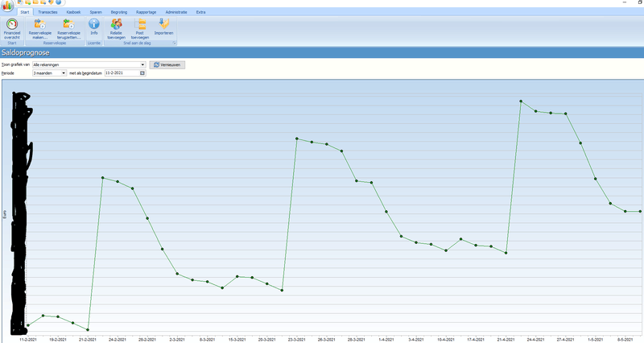Image resolution: width=644 pixels, height=343 pixels.
Task: Click the Toon grafiek van label
Action: (15, 65)
